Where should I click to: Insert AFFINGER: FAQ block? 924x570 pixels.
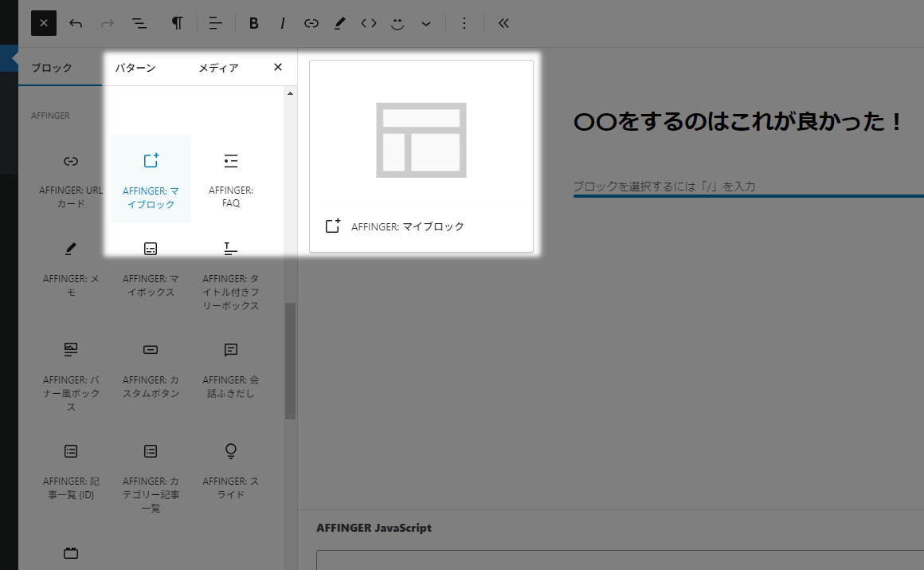coord(231,179)
